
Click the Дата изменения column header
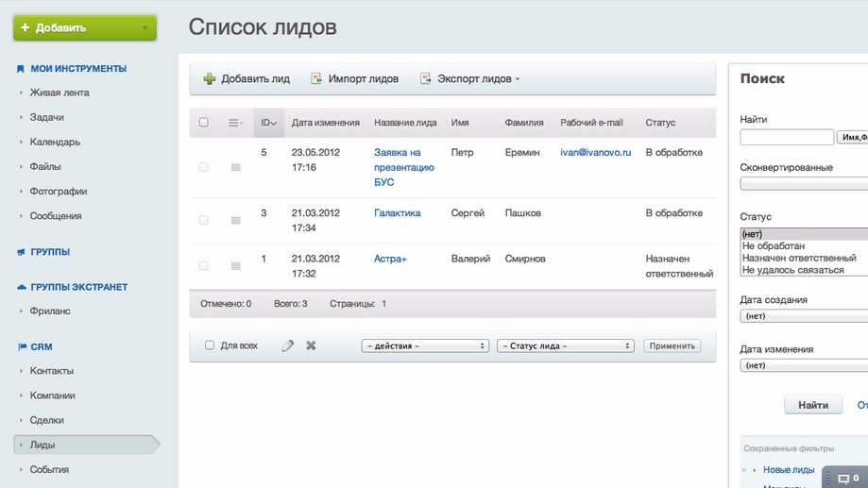coord(326,123)
